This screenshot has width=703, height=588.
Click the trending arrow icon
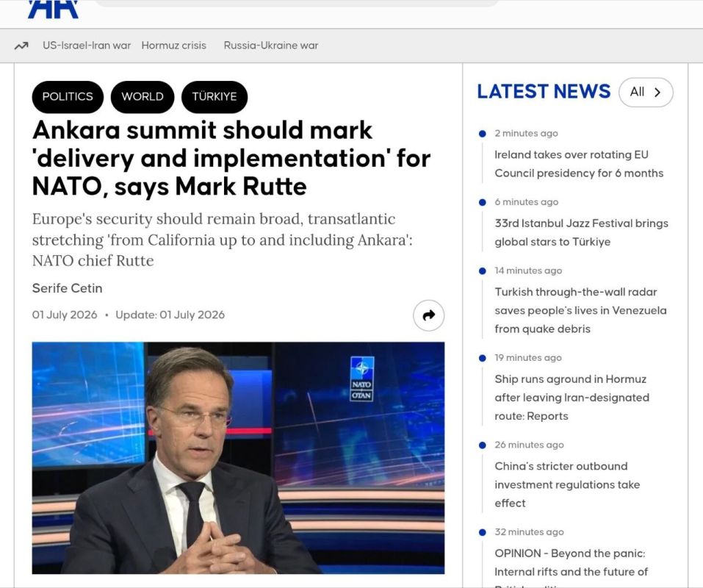tap(21, 46)
